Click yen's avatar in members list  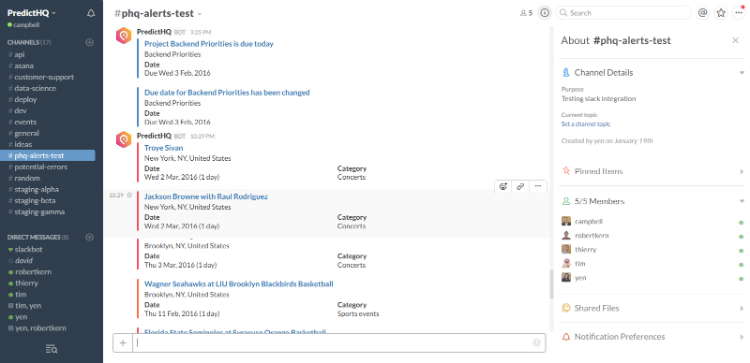(x=566, y=277)
